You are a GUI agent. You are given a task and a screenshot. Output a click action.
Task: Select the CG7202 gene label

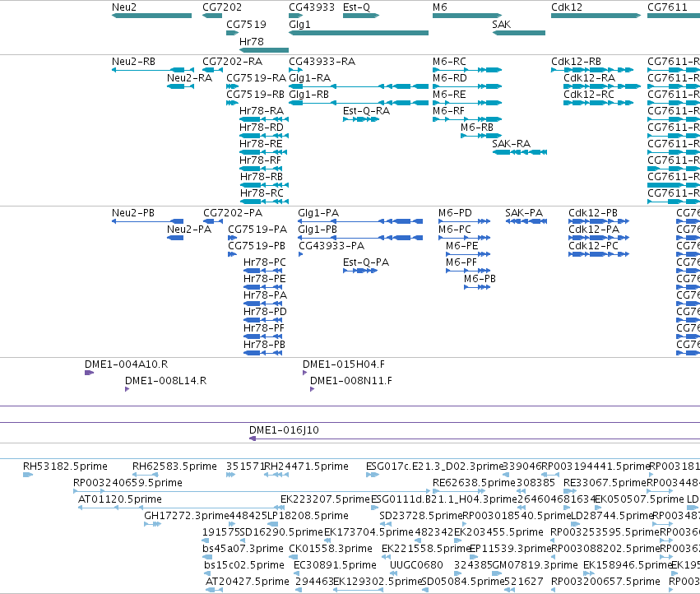[222, 7]
